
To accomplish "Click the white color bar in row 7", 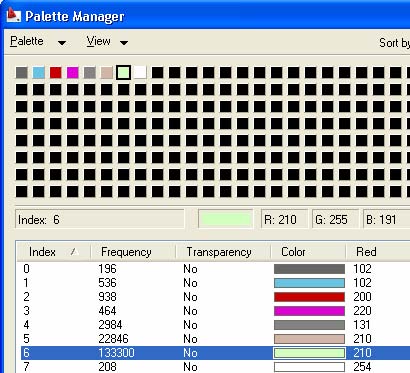I will click(309, 367).
